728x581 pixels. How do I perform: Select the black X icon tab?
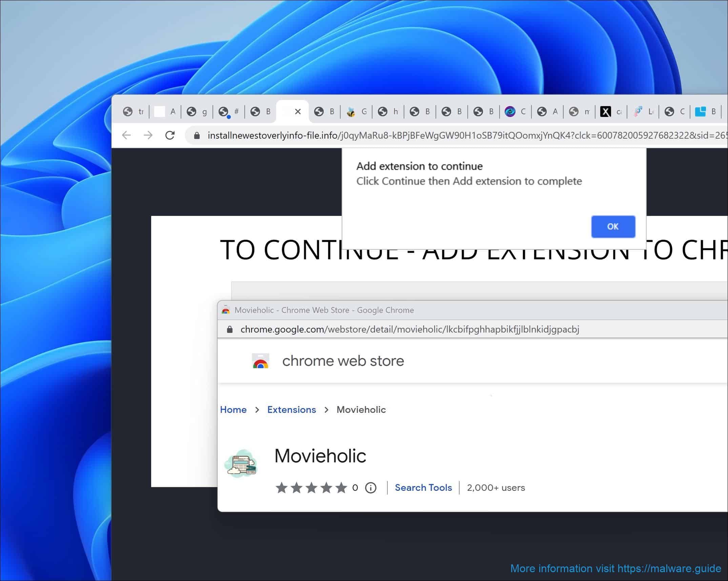click(611, 112)
